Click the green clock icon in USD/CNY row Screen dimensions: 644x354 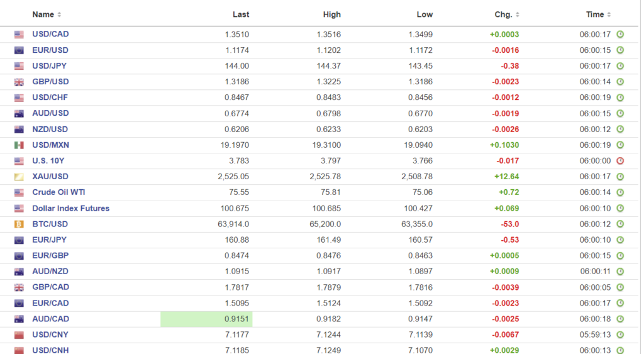click(620, 335)
